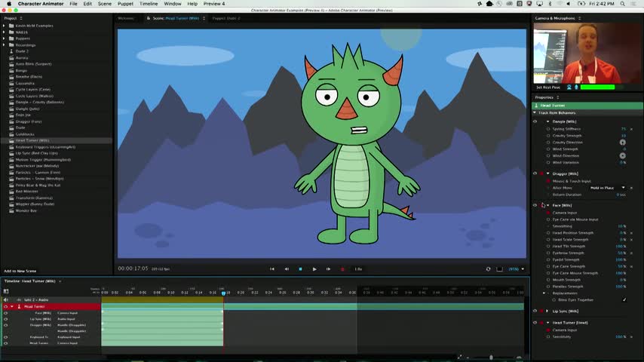644x362 pixels.
Task: Click the timeline snap icon left of the ruler
Action: click(6, 291)
